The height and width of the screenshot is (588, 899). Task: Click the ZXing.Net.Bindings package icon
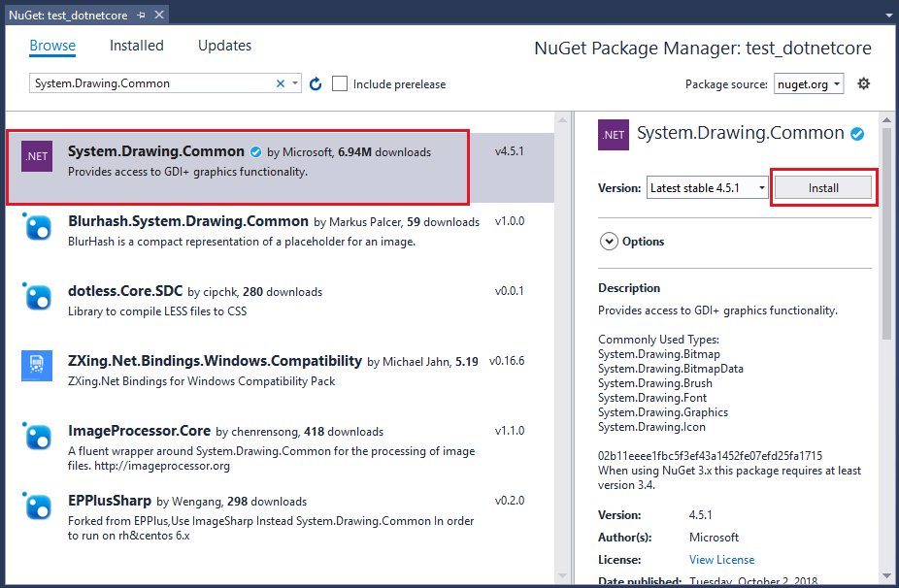coord(37,366)
